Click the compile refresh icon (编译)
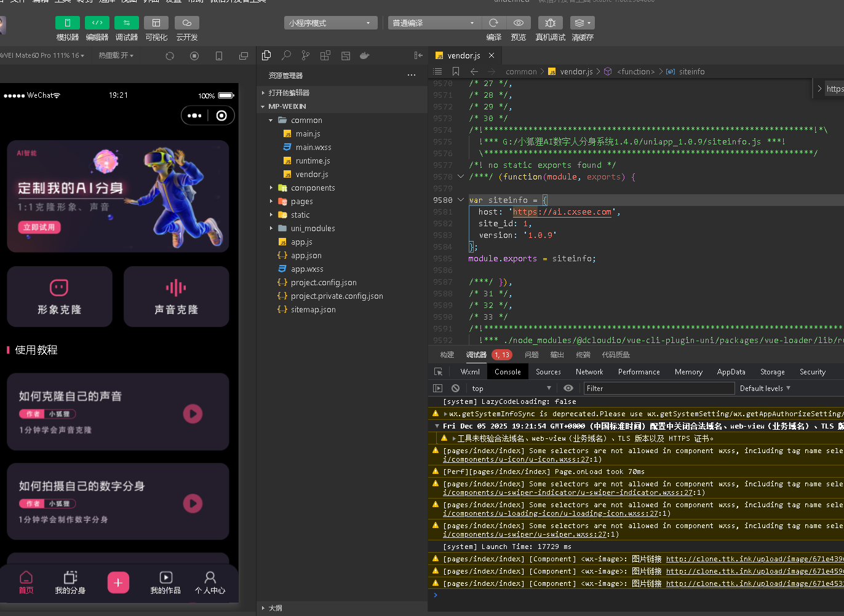 click(493, 23)
